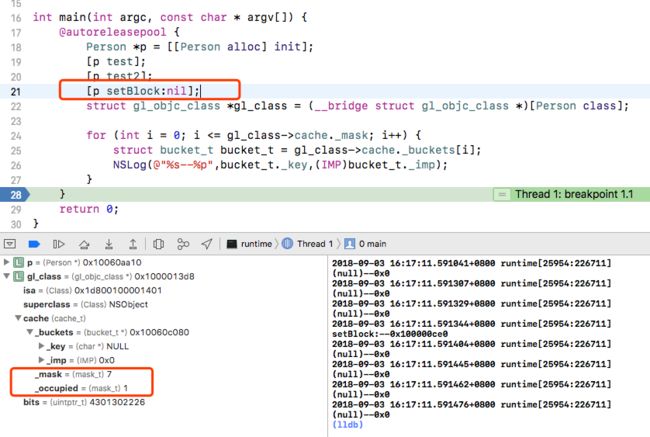Continue program execution button
Viewport: 650px width, 437px height.
[x=59, y=244]
